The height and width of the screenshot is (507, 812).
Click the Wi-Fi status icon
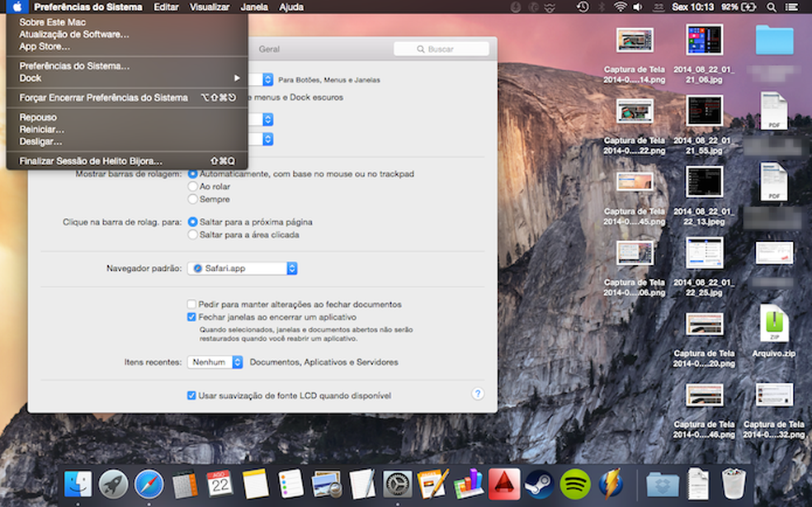[x=620, y=7]
